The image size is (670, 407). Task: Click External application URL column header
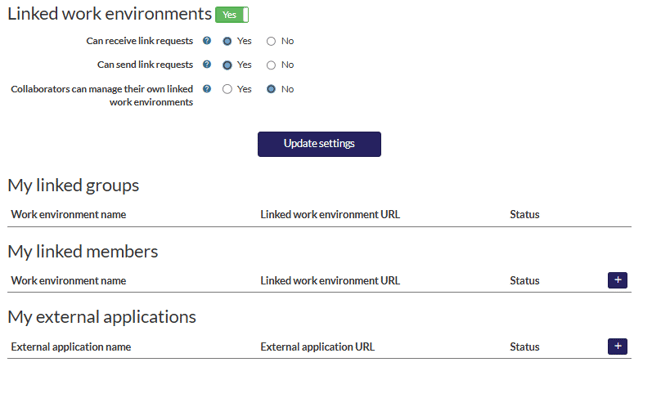pyautogui.click(x=317, y=347)
